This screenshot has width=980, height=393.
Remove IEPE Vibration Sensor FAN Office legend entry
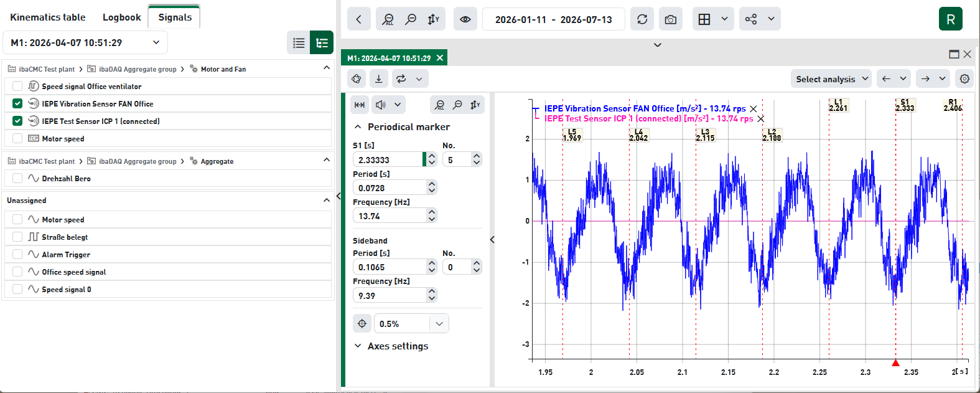click(754, 108)
